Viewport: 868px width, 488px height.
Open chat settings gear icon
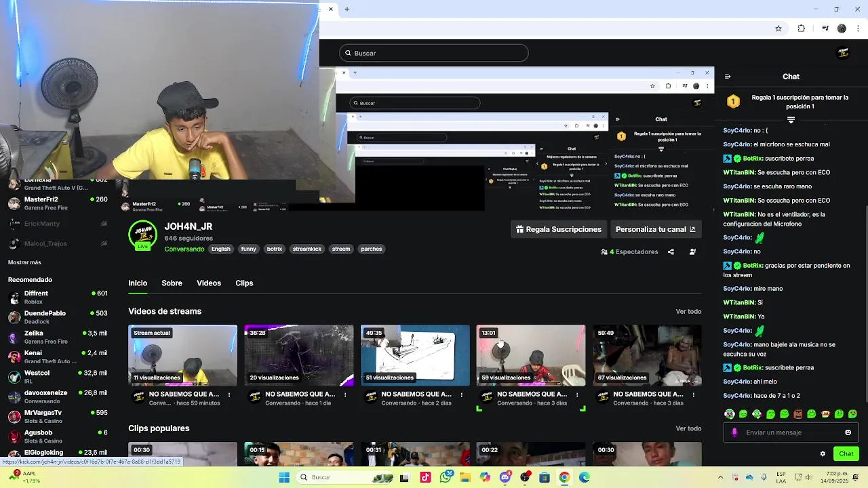tap(823, 453)
